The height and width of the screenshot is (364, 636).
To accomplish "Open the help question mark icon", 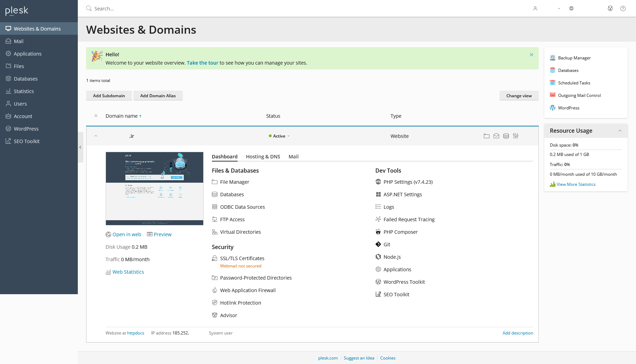I will point(623,8).
